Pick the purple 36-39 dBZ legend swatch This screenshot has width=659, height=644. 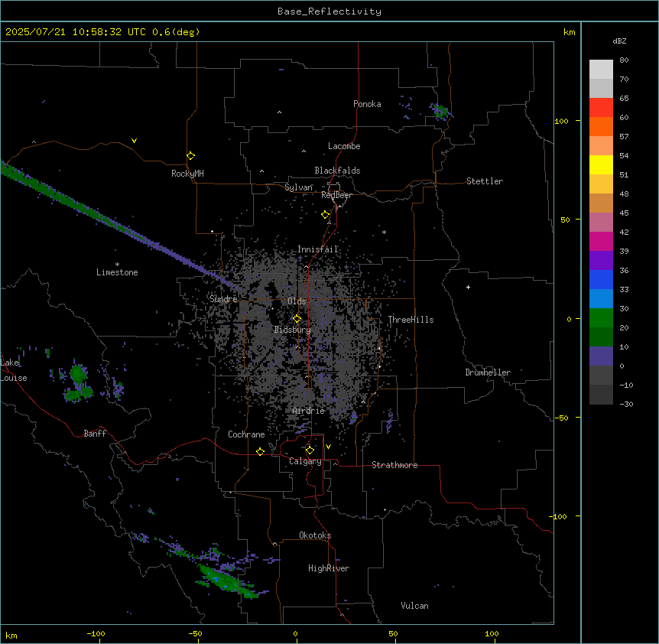(601, 261)
